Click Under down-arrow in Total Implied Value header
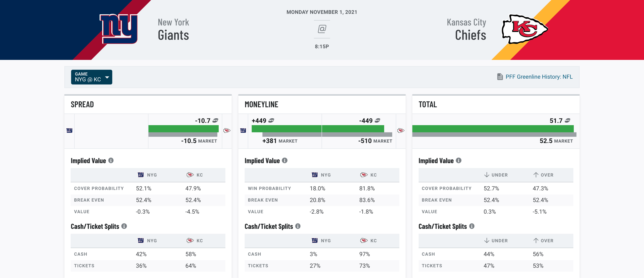Image resolution: width=644 pixels, height=278 pixels. [487, 175]
